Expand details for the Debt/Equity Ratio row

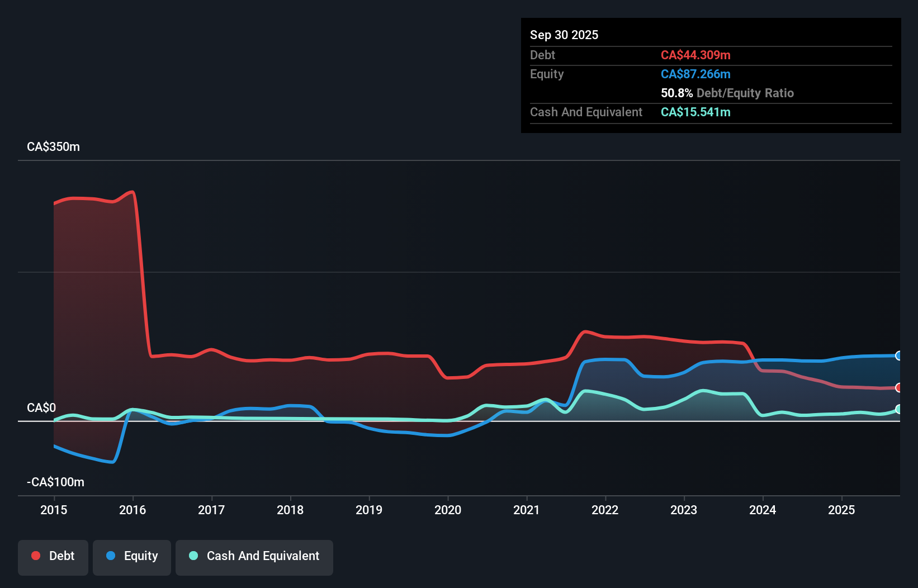coord(727,93)
